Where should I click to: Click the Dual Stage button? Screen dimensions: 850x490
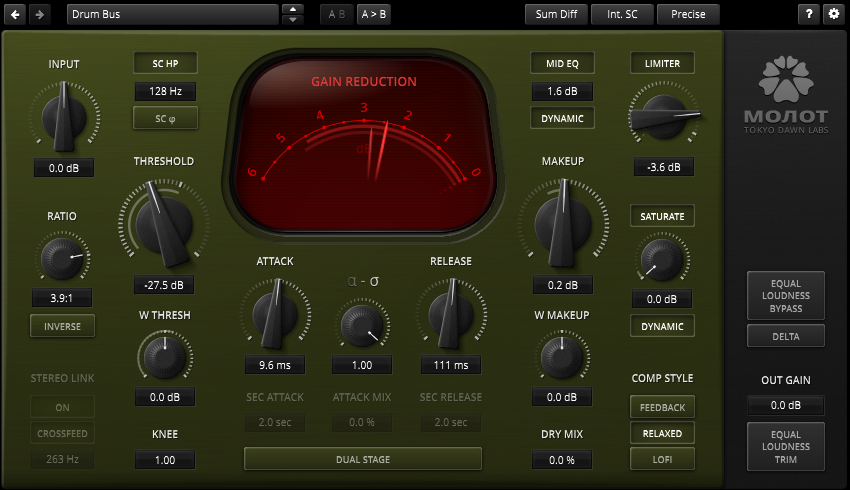[363, 459]
